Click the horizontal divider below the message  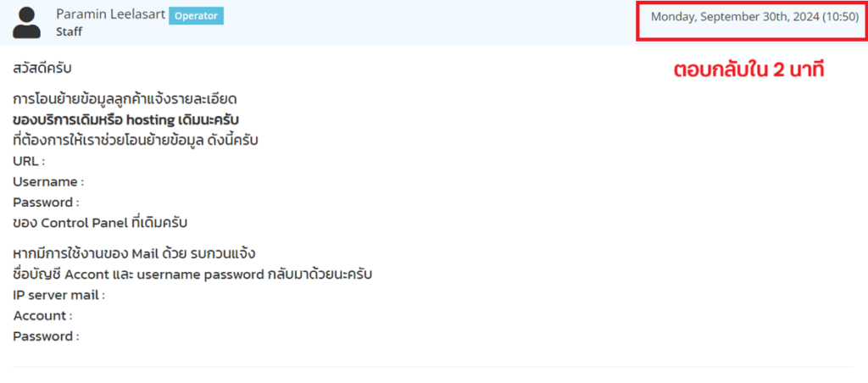pyautogui.click(x=433, y=367)
